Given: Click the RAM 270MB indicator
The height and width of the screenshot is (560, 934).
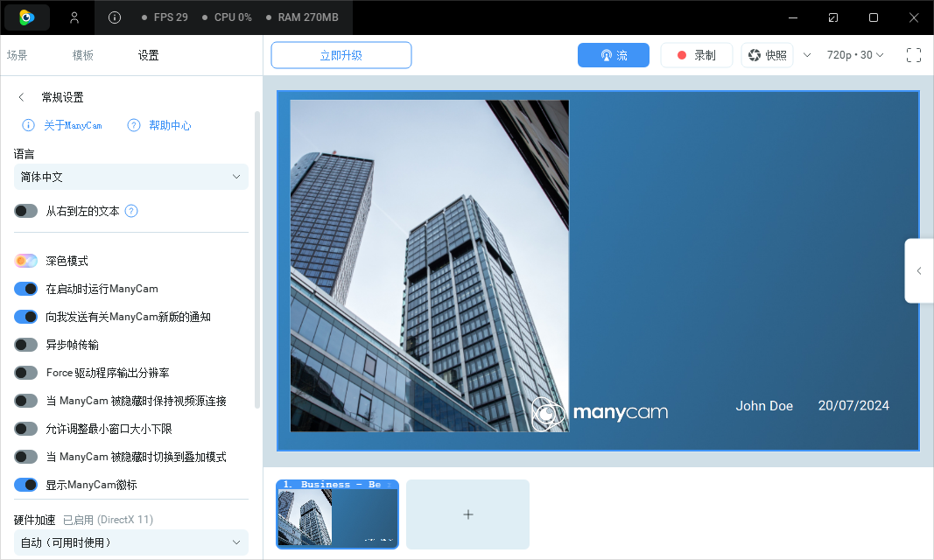Looking at the screenshot, I should pos(302,17).
